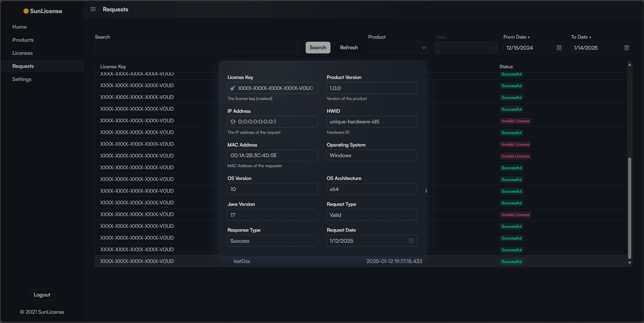This screenshot has height=323, width=644.
Task: Open the Licenses section
Action: [x=22, y=53]
